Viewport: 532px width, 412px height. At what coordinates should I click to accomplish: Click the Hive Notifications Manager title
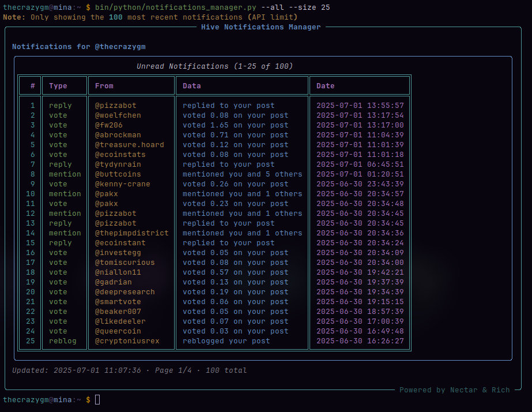point(261,27)
